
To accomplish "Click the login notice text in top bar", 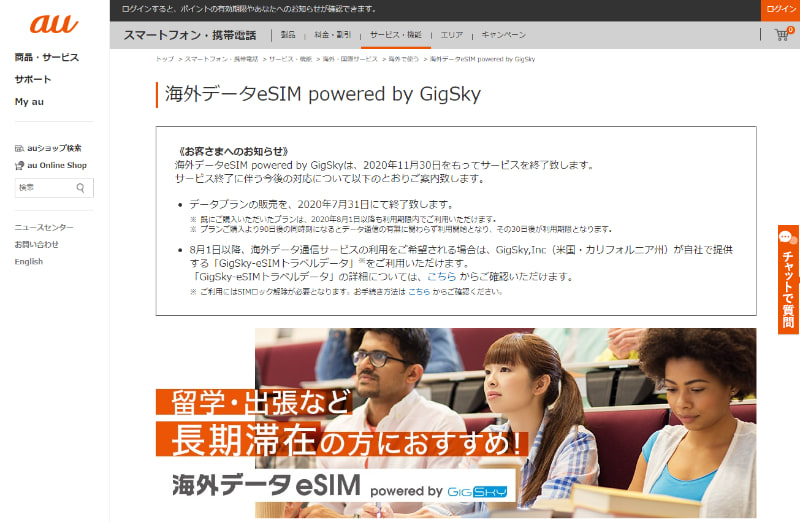I will point(249,9).
